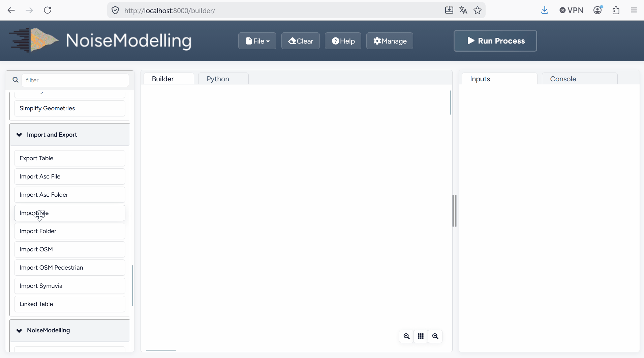Click the Run Process button

pos(495,41)
